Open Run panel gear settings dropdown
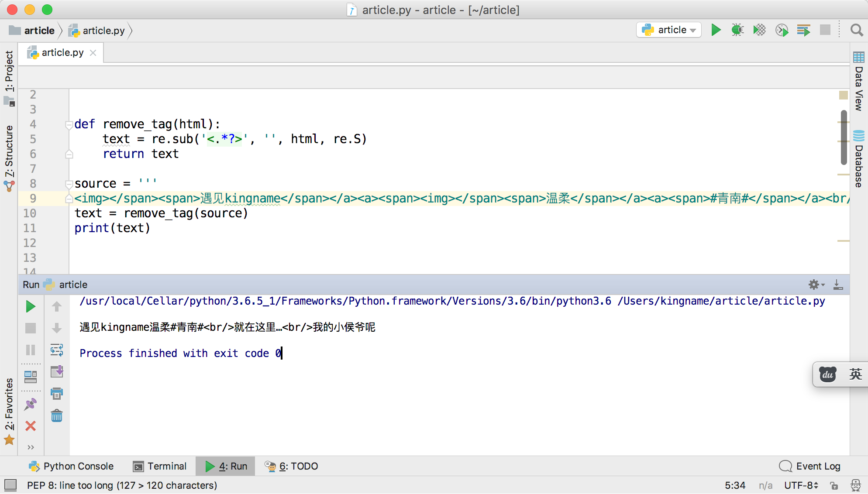This screenshot has width=868, height=494. [816, 285]
